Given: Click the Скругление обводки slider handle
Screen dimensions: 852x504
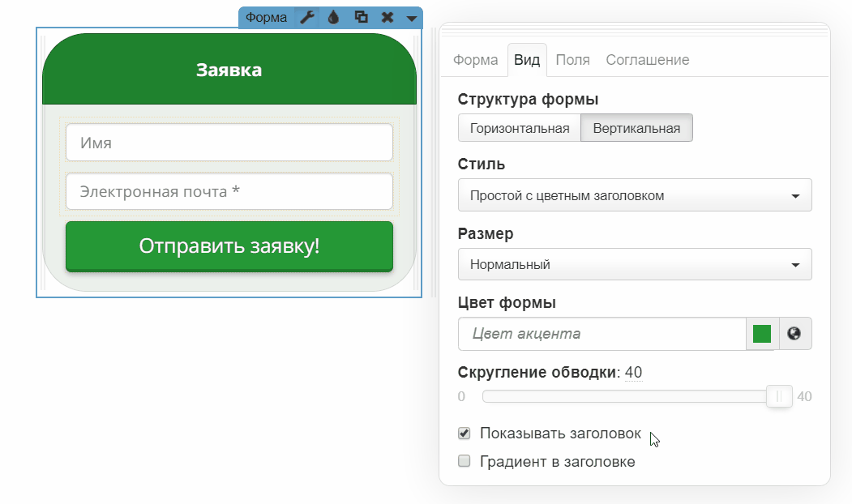Looking at the screenshot, I should [x=779, y=396].
